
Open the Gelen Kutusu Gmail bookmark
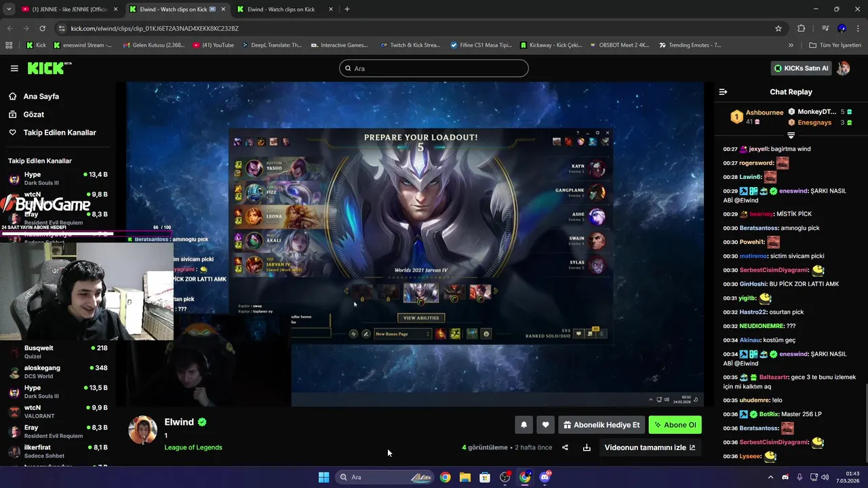[x=154, y=45]
